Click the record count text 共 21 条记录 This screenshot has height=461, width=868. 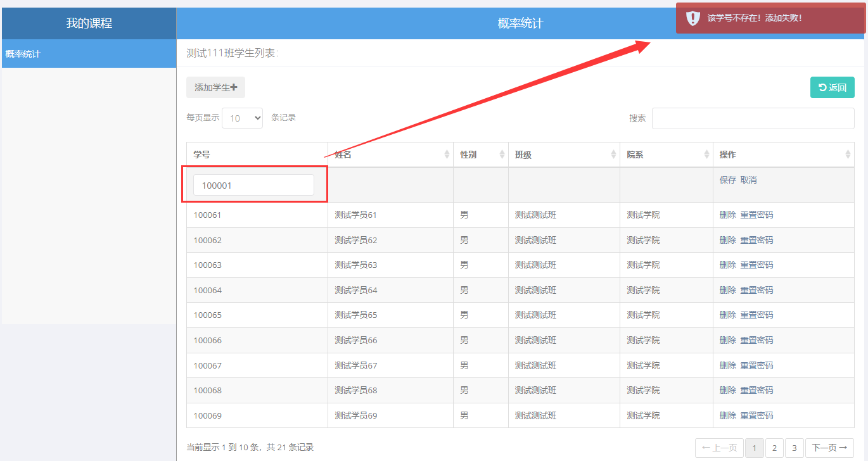tap(290, 447)
